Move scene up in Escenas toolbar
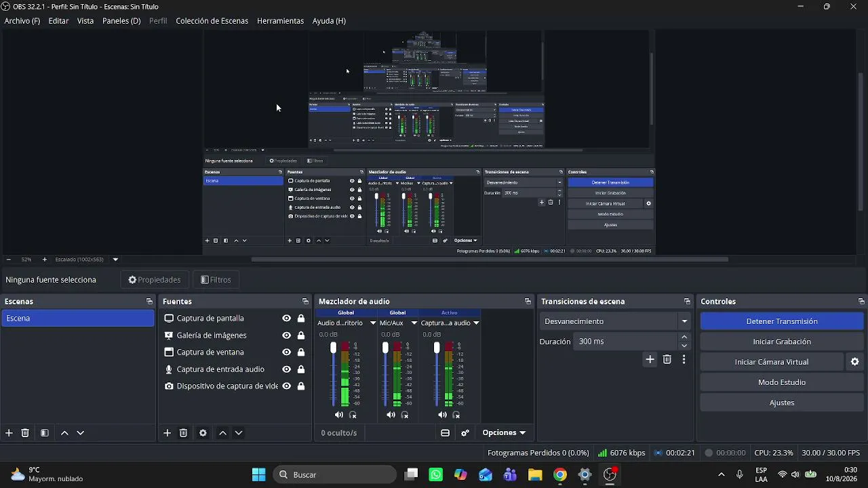 point(64,433)
